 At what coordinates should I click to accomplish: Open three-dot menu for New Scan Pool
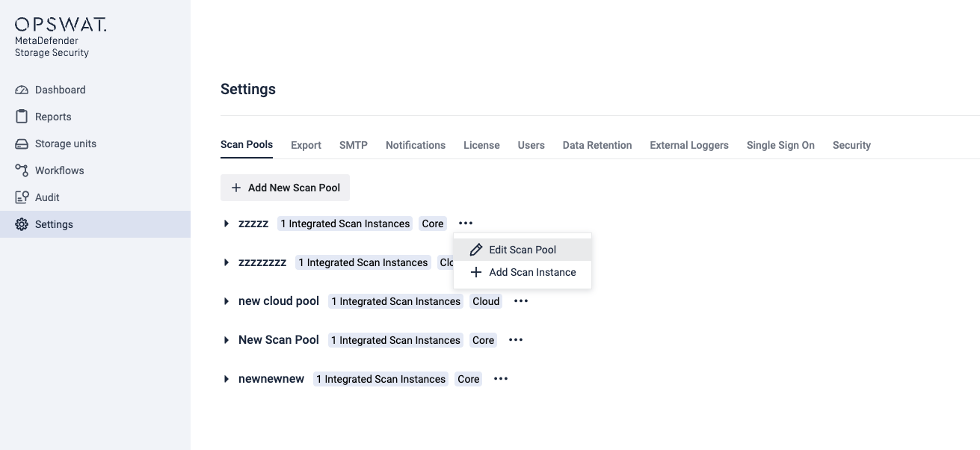pyautogui.click(x=516, y=340)
